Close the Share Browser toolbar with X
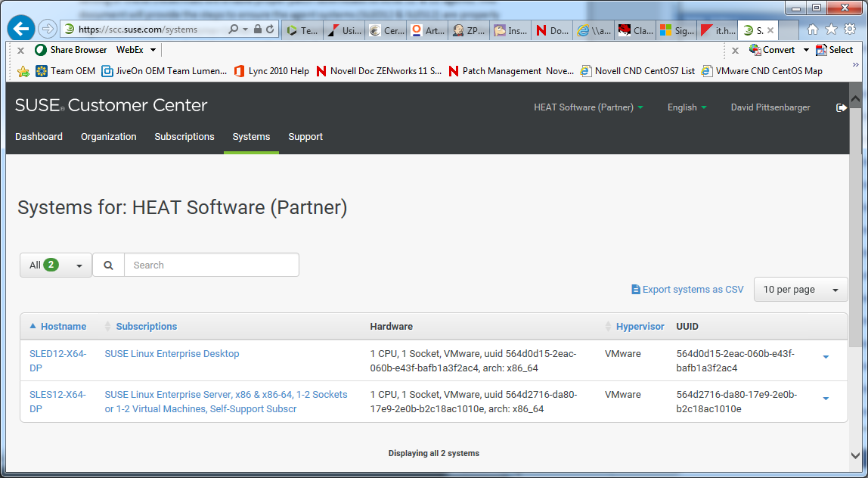The height and width of the screenshot is (478, 868). 20,51
